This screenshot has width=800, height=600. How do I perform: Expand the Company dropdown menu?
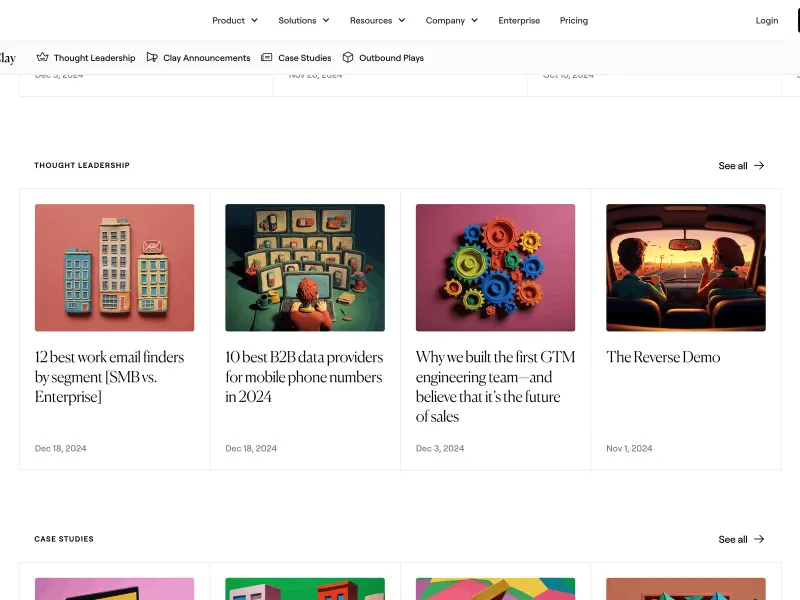pos(452,20)
